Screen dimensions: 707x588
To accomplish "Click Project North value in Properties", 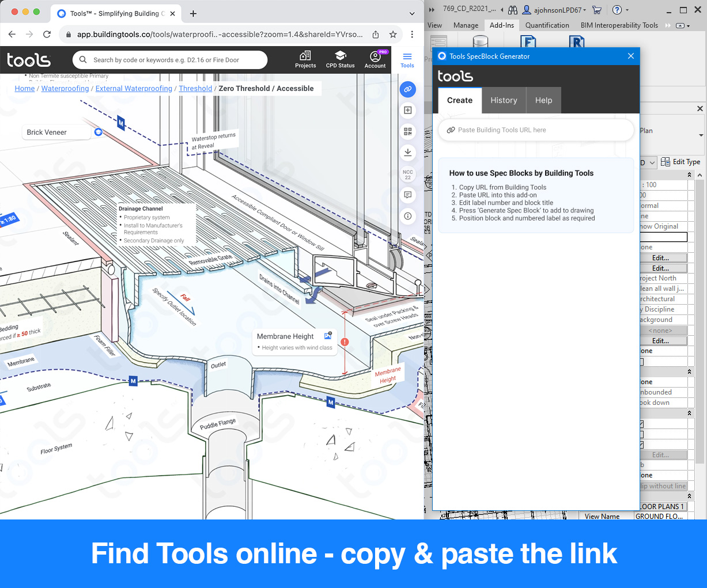I will coord(663,278).
